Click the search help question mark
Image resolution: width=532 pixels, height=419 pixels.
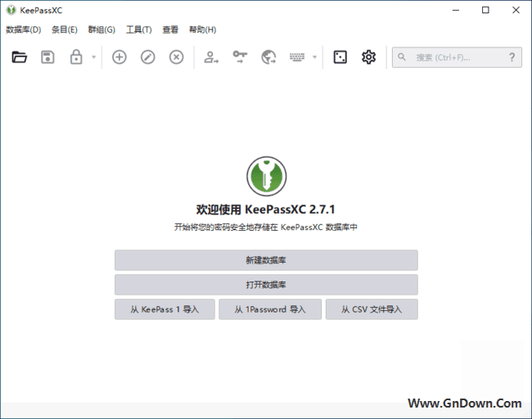click(512, 57)
